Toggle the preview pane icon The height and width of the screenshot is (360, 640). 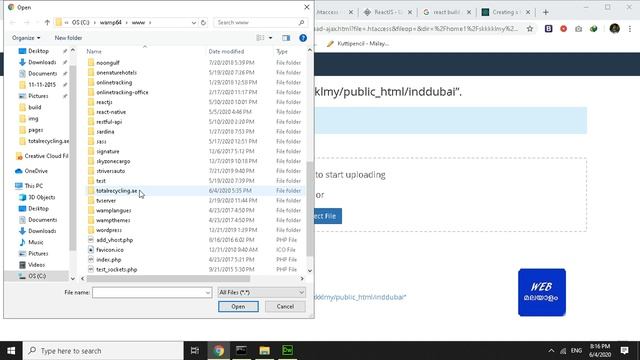pos(286,38)
